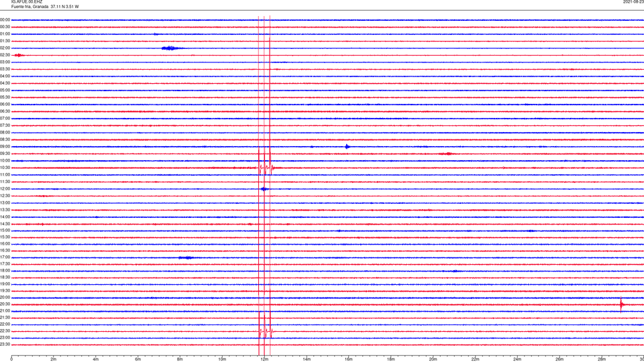Click the 12m axis tick label

tap(264, 359)
